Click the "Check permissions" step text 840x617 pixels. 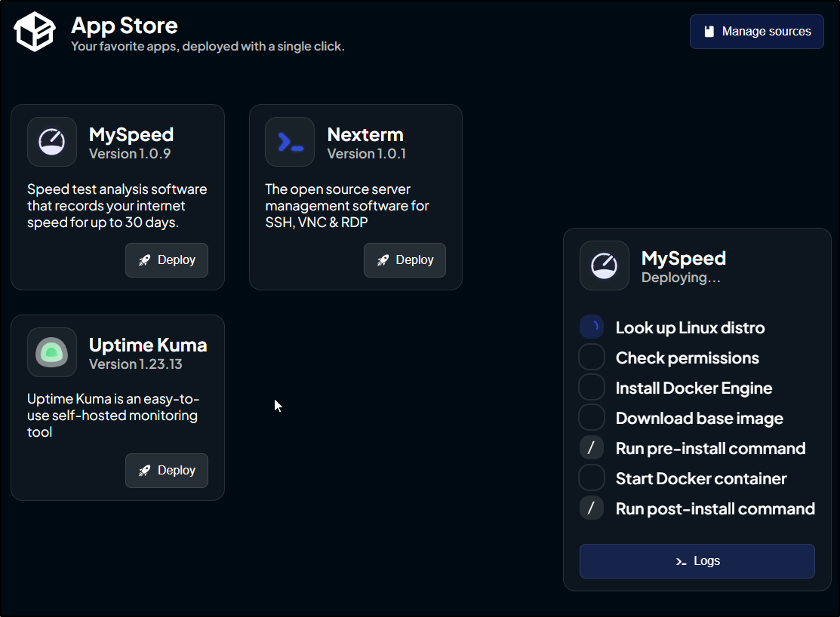pyautogui.click(x=688, y=358)
